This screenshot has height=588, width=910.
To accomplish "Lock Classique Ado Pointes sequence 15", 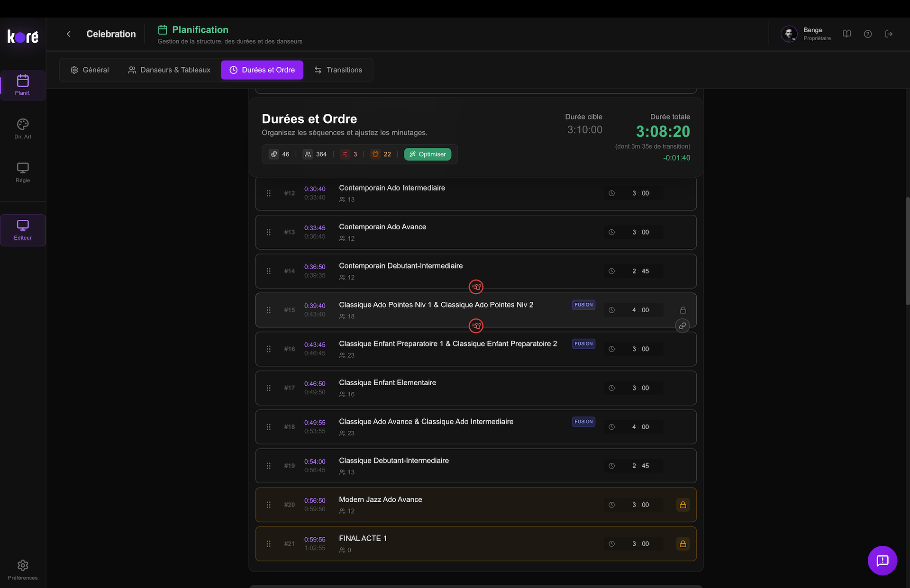I will (682, 310).
